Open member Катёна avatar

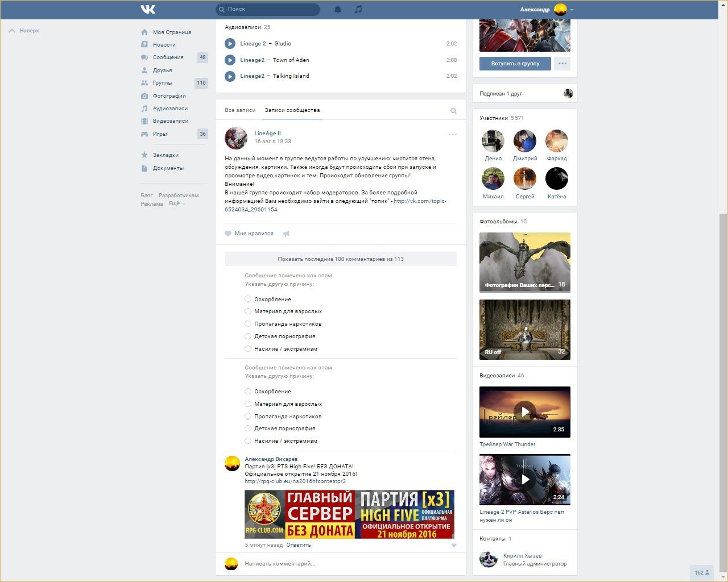click(557, 178)
